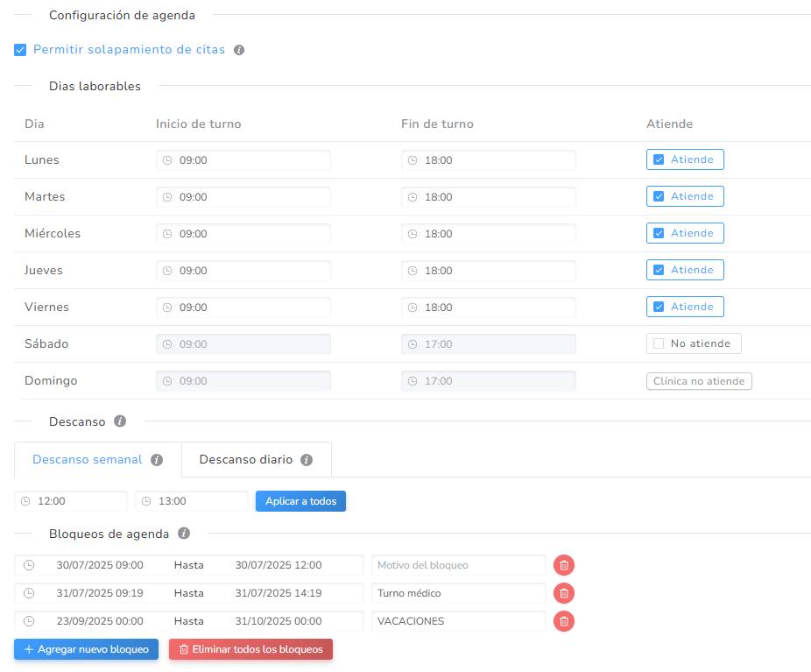Click Sábado disabled start time 09:00
This screenshot has width=811, height=672.
point(243,344)
